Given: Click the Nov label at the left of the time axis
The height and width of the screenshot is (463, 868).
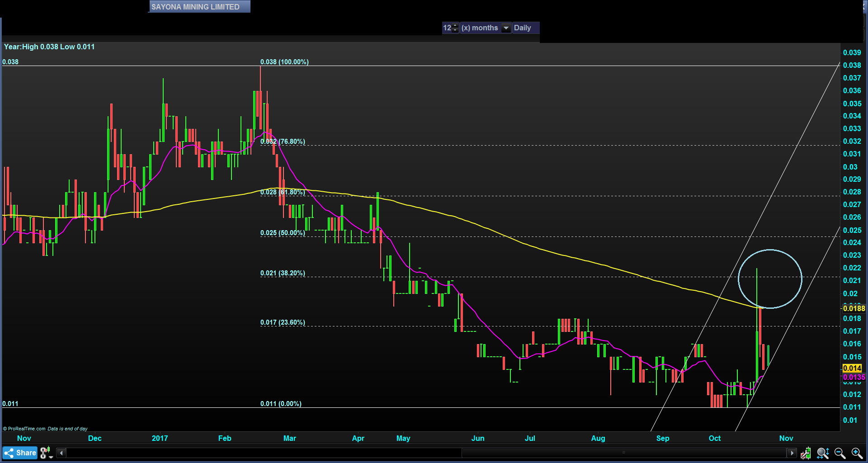Looking at the screenshot, I should tap(24, 438).
